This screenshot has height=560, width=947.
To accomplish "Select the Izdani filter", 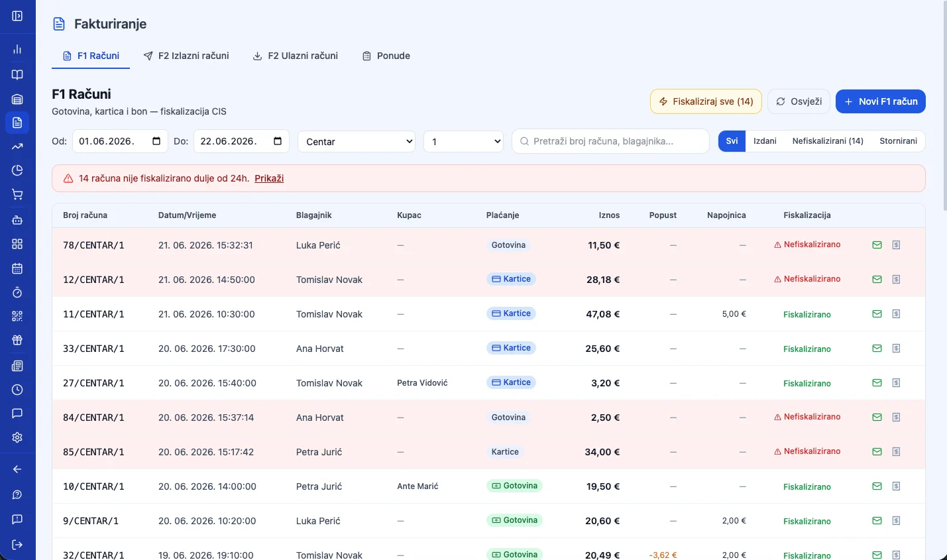I will click(x=765, y=141).
